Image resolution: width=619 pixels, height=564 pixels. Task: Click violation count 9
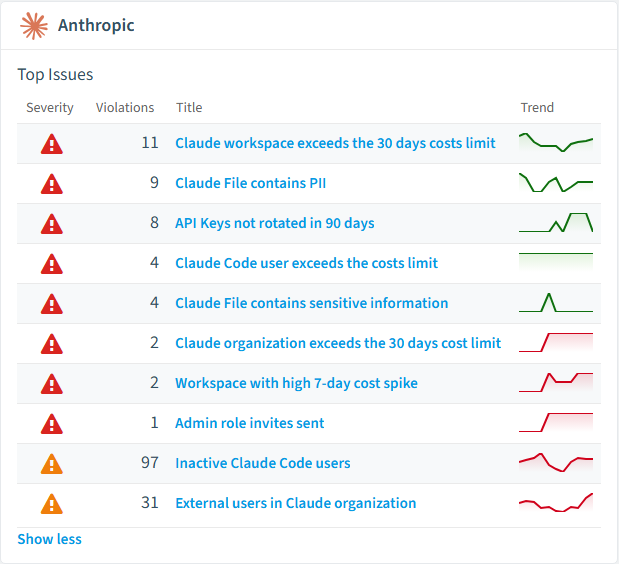(x=154, y=183)
